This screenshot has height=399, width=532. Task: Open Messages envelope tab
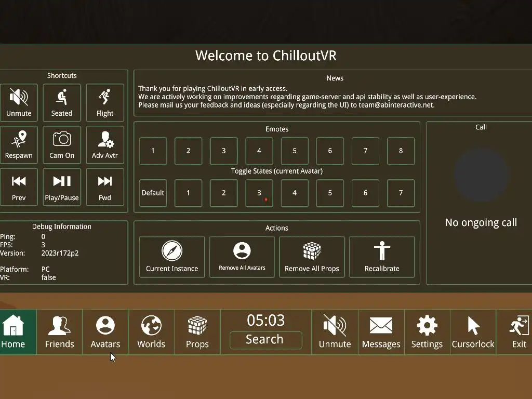coord(381,332)
